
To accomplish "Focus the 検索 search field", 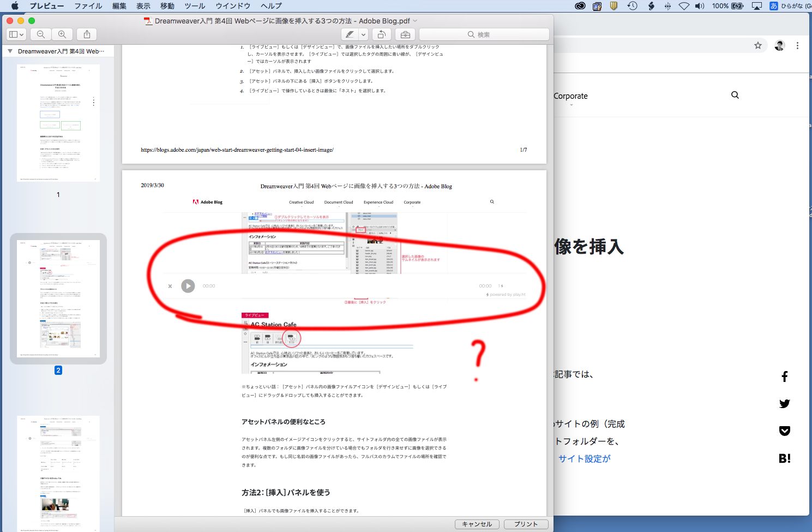I will pyautogui.click(x=484, y=34).
